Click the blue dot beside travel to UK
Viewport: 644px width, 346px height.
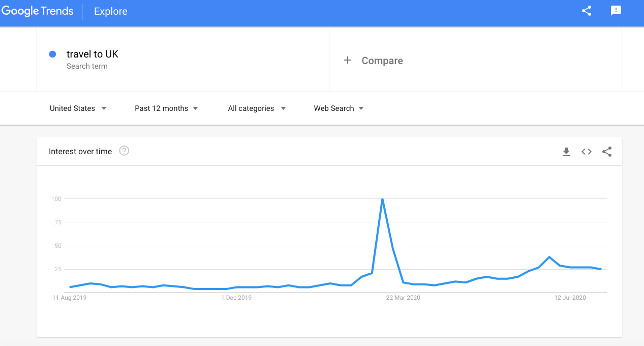52,54
